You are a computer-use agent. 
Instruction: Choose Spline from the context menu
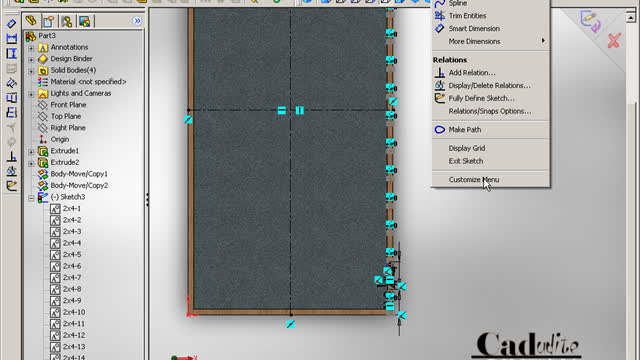[x=491, y=3]
